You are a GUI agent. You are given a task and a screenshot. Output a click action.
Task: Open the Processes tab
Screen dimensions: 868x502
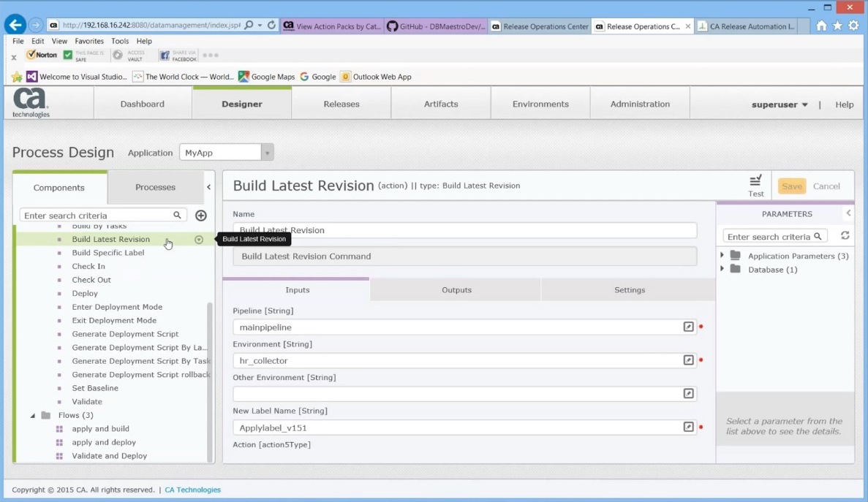tap(155, 188)
